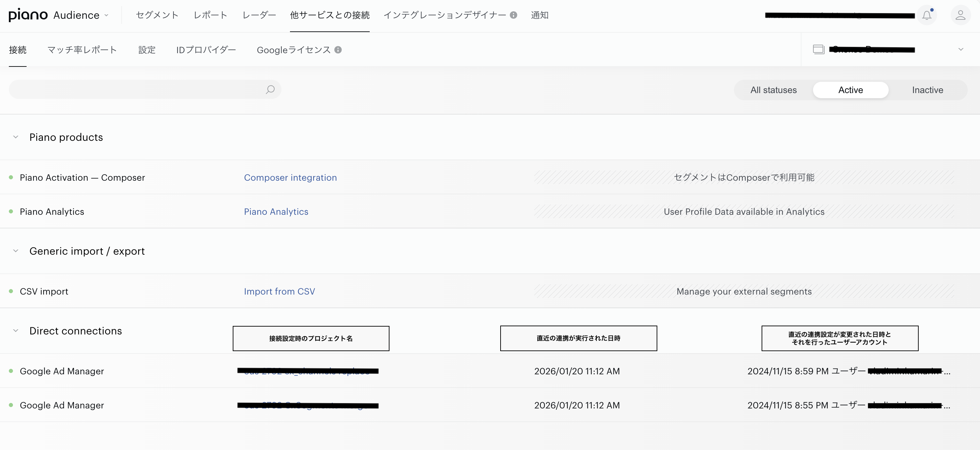Viewport: 980px width, 450px height.
Task: Open the 他サービスとの接続 menu
Action: (x=330, y=15)
